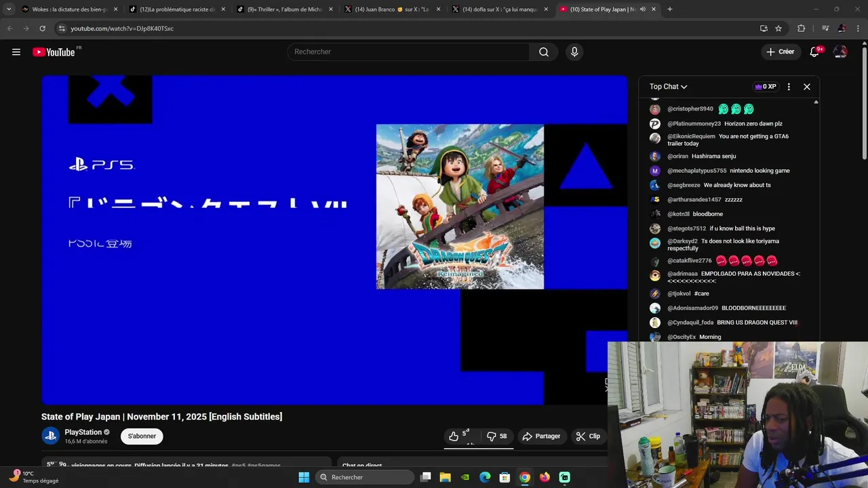868x488 pixels.
Task: Open a new browser tab
Action: [669, 9]
